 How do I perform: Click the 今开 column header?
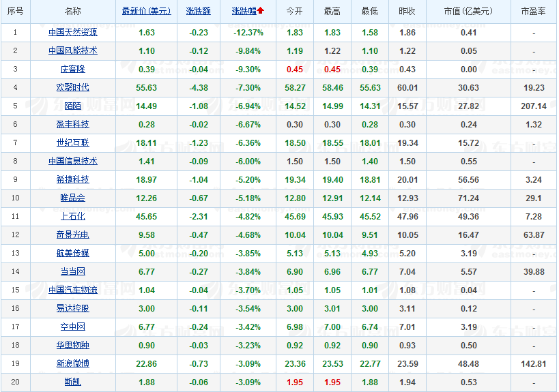[295, 12]
